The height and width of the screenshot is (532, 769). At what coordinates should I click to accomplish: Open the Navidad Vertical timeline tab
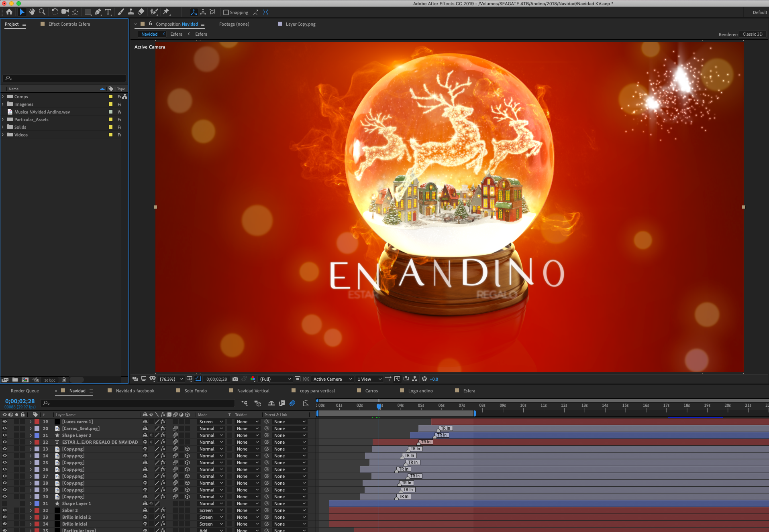click(x=253, y=391)
